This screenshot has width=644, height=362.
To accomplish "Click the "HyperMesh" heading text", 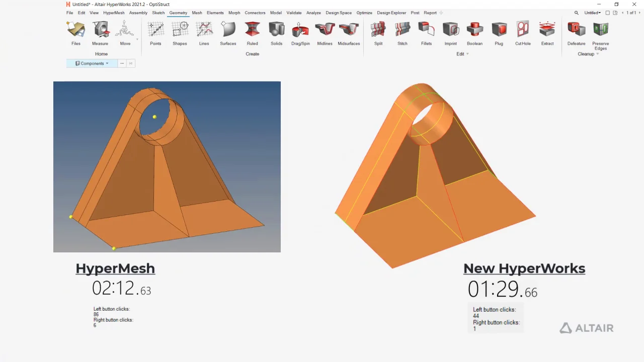I will click(115, 268).
